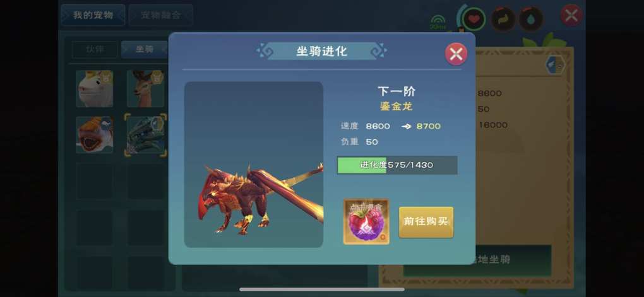This screenshot has height=297, width=644.
Task: Click the 前往购买 button
Action: 426,222
